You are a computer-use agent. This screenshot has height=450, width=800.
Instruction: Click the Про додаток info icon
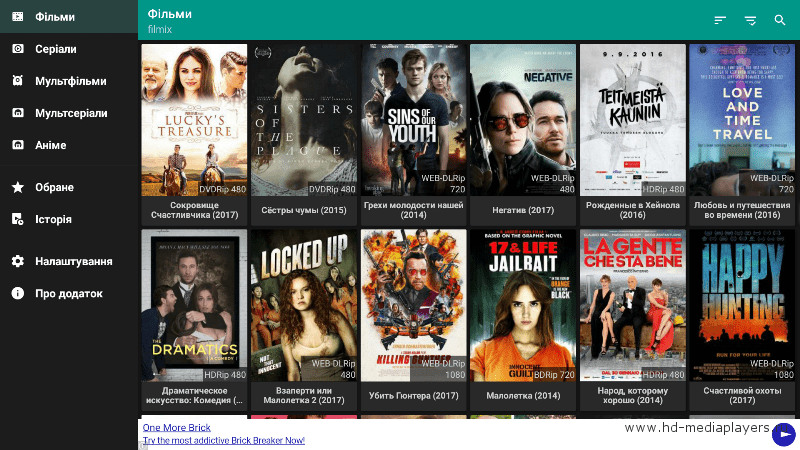click(18, 293)
